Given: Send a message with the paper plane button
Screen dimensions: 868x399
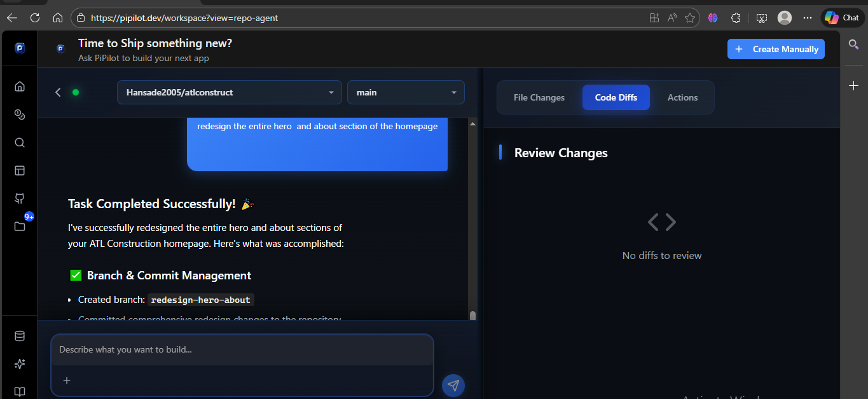Looking at the screenshot, I should pyautogui.click(x=453, y=385).
